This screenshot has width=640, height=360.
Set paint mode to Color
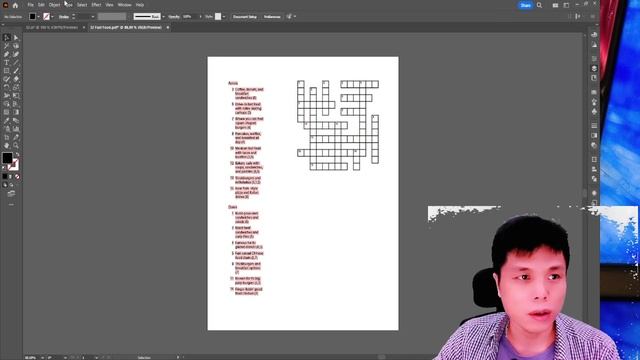[x=5, y=177]
